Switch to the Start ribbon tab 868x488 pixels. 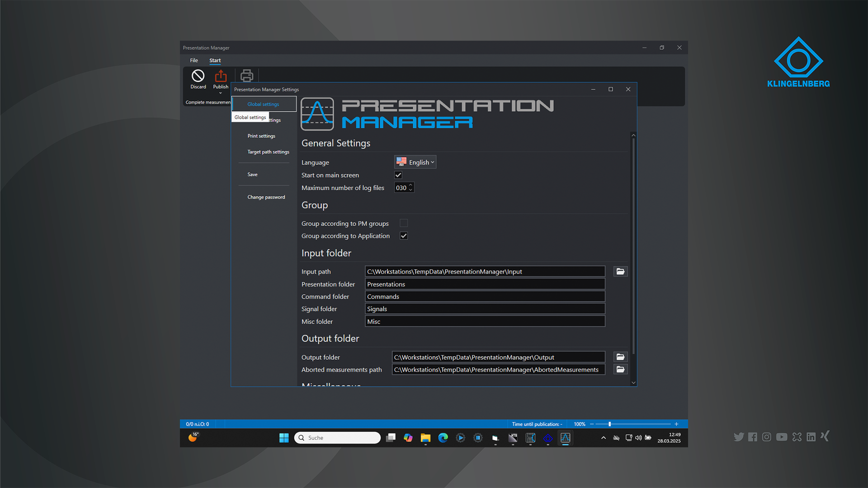coord(215,60)
